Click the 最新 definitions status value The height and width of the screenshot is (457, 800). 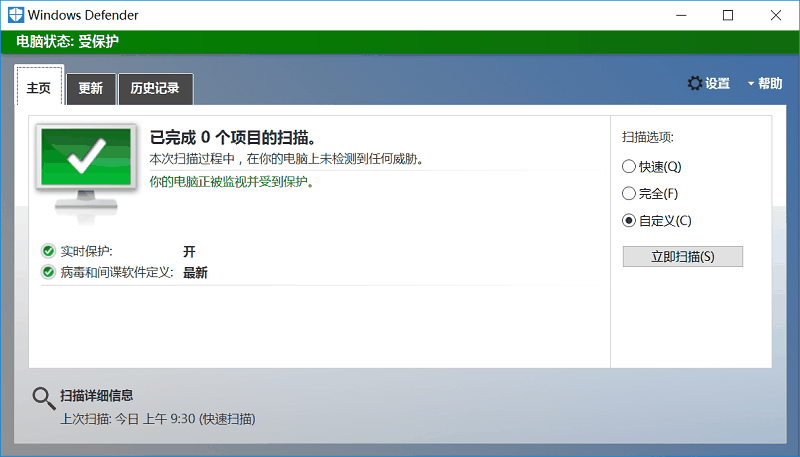pos(195,273)
